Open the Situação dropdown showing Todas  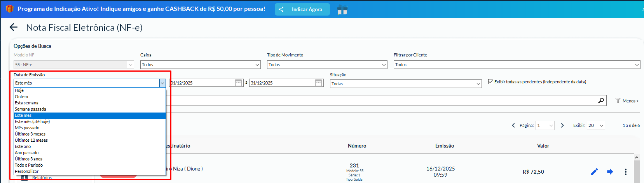point(406,84)
